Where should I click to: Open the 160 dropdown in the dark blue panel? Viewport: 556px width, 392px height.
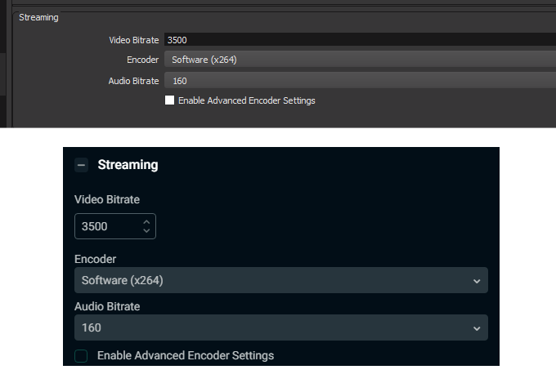pos(278,327)
